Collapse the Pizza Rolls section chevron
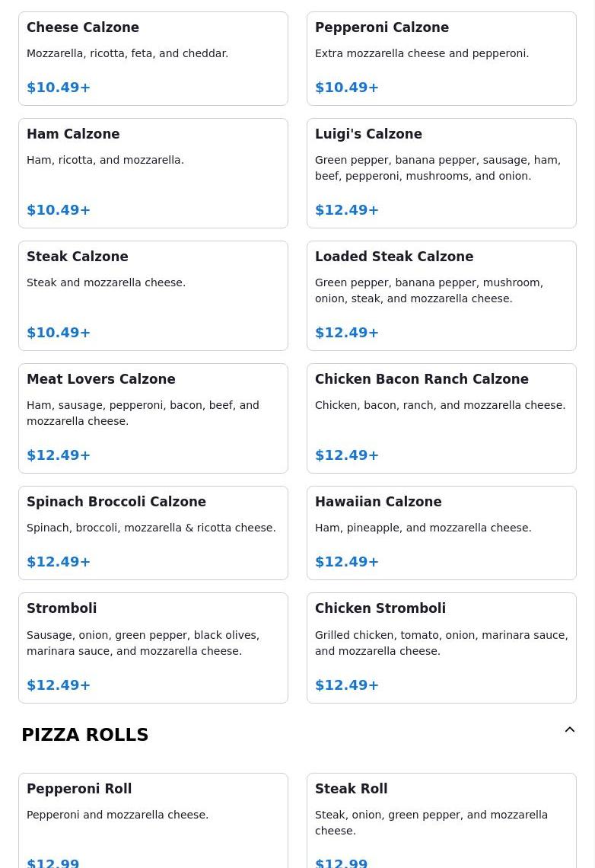 [x=570, y=729]
